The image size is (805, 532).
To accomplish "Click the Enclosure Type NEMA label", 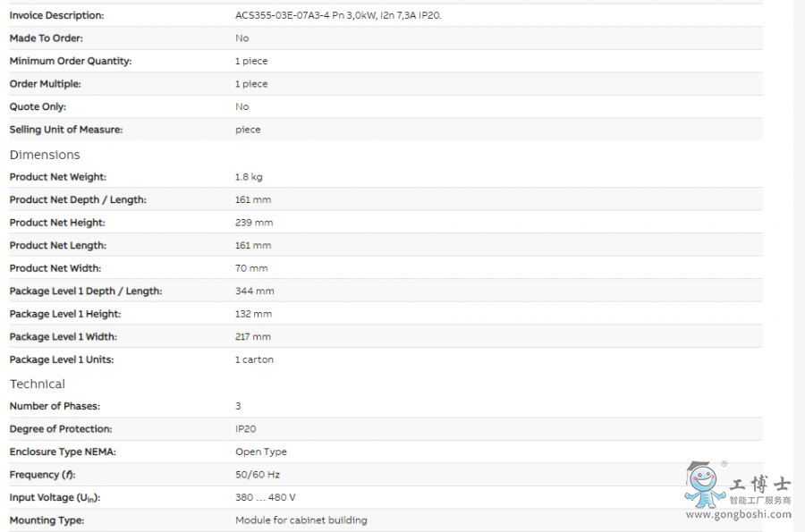I will pyautogui.click(x=63, y=452).
